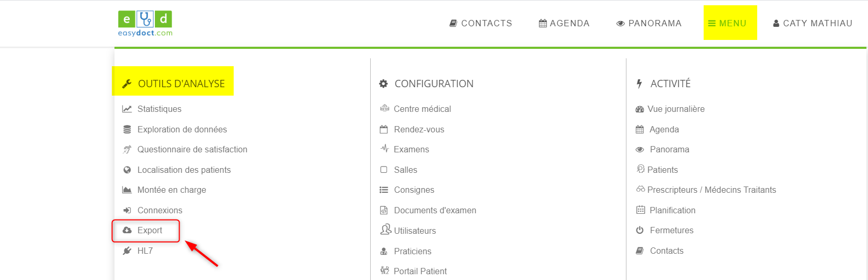Open Agenda from the top bar

(564, 23)
